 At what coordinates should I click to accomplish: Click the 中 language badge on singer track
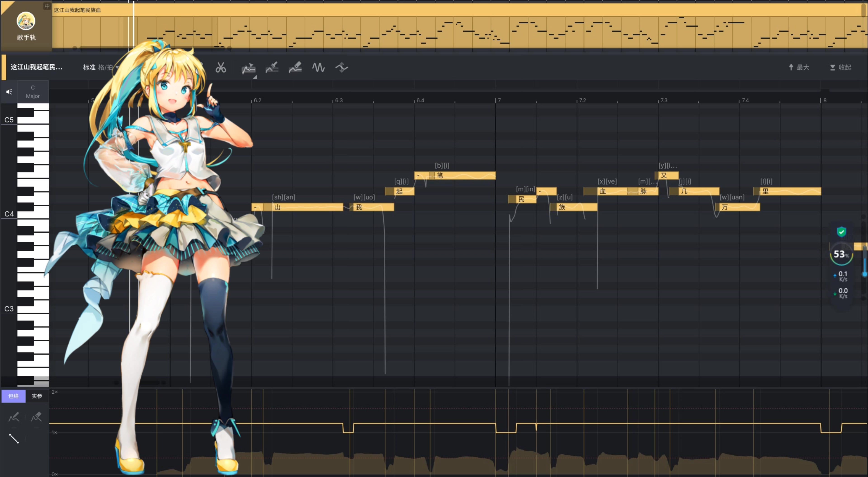pos(47,6)
